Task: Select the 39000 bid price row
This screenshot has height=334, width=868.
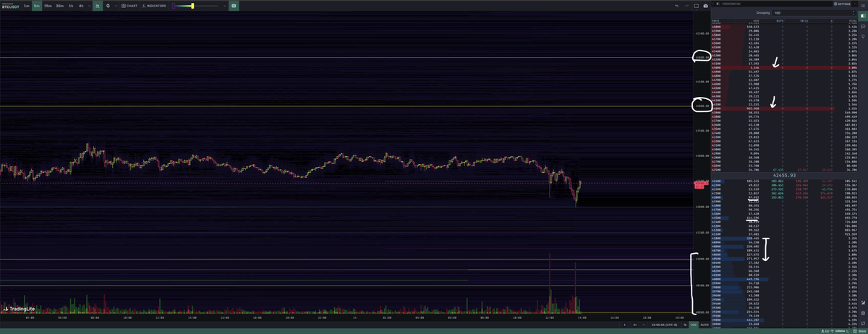Action: 784,320
